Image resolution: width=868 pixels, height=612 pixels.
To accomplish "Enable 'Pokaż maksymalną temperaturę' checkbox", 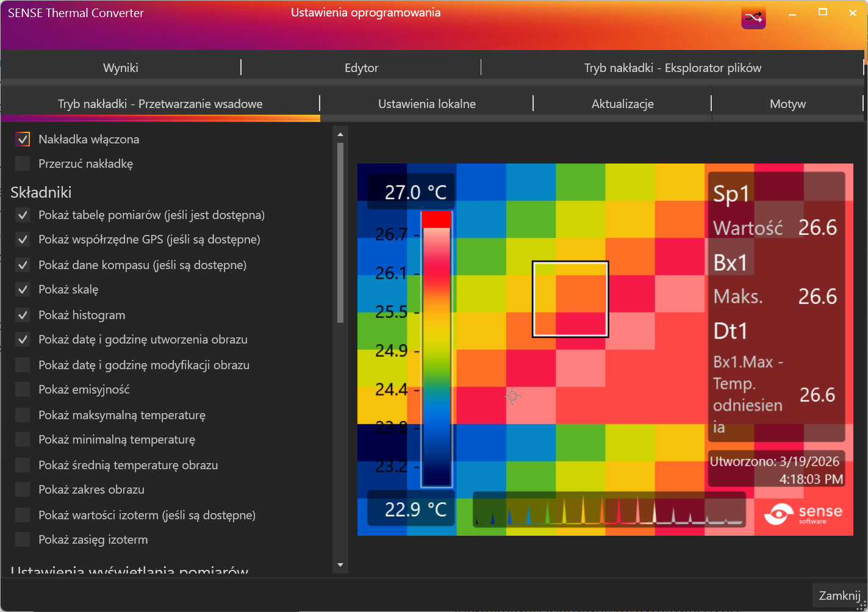I will (23, 416).
